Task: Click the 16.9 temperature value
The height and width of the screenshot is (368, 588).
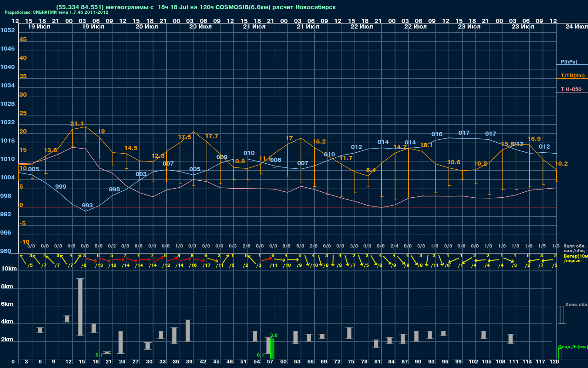Action: click(x=534, y=139)
